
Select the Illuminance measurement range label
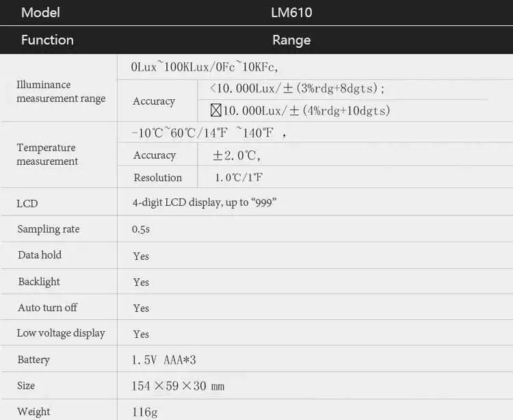coord(61,91)
